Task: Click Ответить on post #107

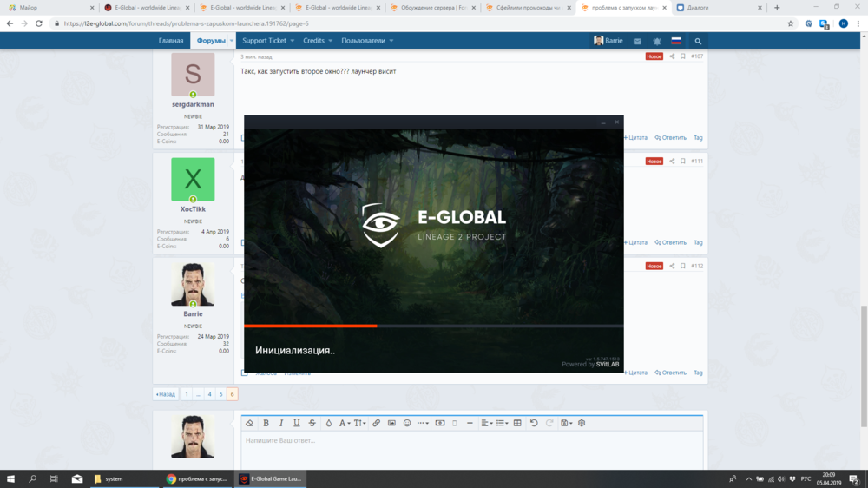Action: (x=671, y=137)
